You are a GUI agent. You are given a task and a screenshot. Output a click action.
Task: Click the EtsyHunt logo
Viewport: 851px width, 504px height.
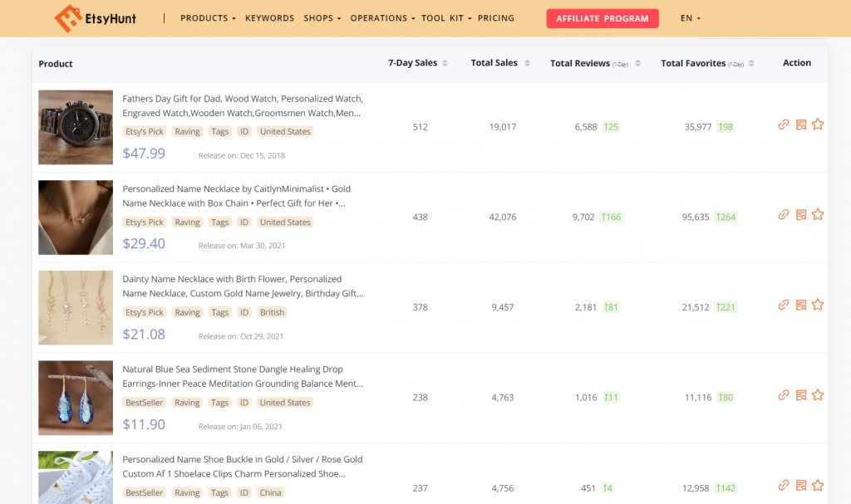click(x=95, y=17)
